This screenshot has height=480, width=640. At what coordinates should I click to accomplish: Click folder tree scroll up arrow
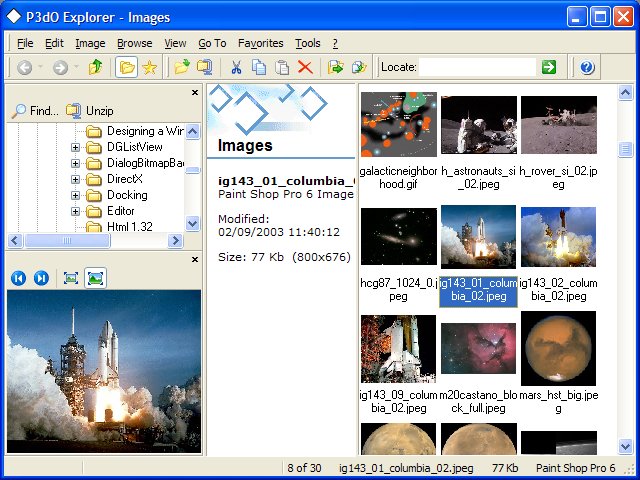(193, 131)
